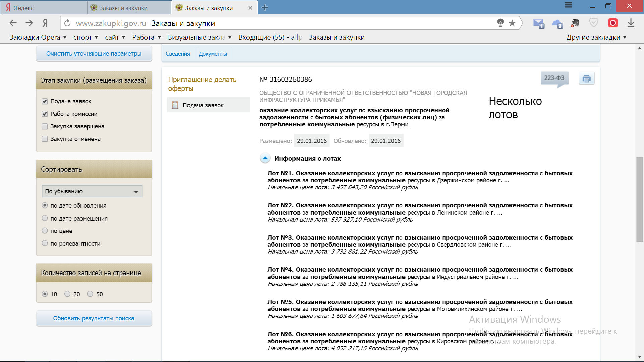Expand Работа bookmarks folder
The image size is (644, 362).
pyautogui.click(x=147, y=37)
